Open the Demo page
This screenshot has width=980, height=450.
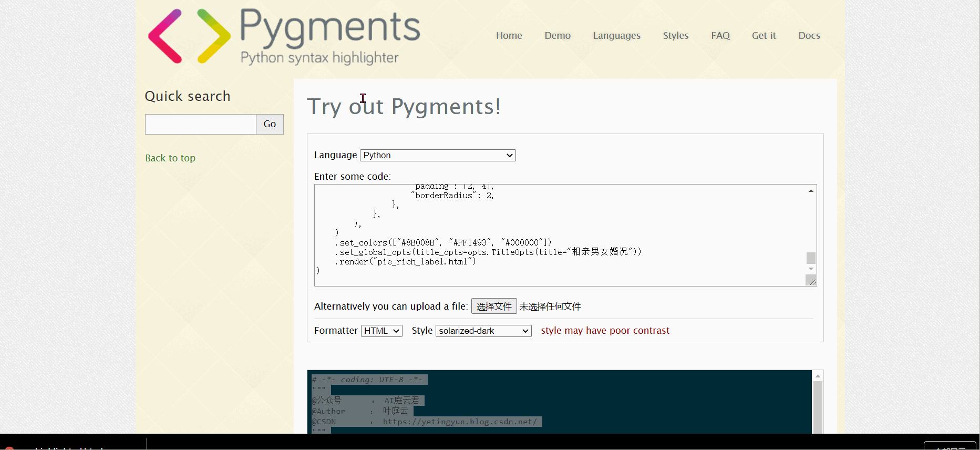tap(558, 36)
